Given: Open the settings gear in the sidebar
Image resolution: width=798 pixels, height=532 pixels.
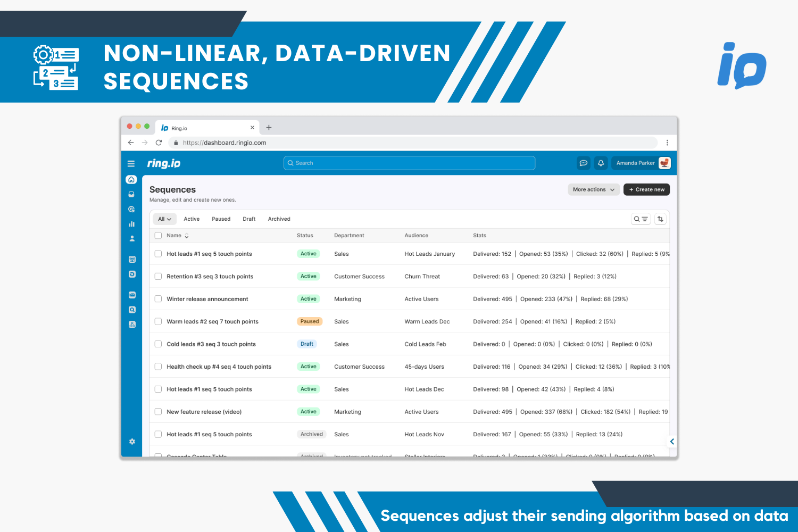Looking at the screenshot, I should (132, 442).
